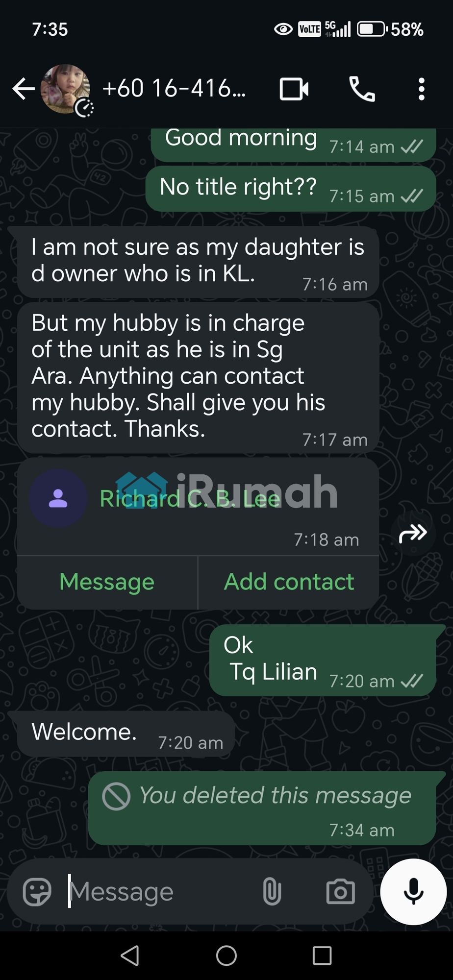The width and height of the screenshot is (453, 980).
Task: Start a video call
Action: (x=294, y=89)
